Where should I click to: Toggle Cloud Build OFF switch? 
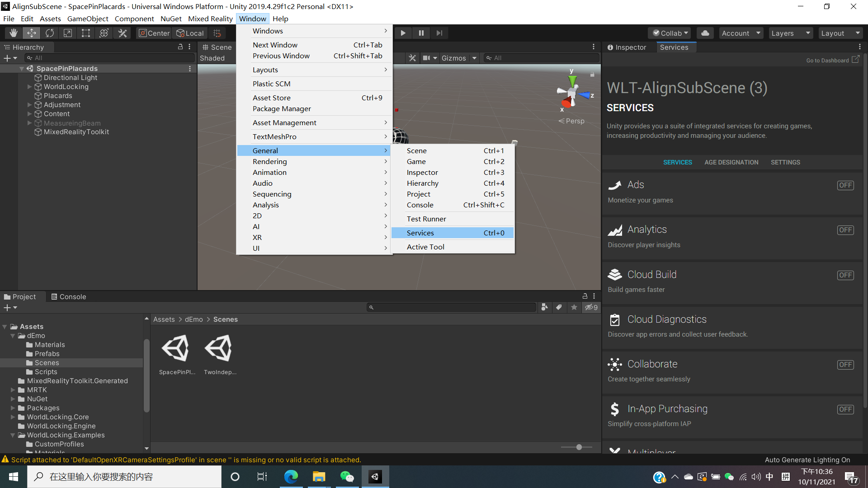tap(845, 275)
